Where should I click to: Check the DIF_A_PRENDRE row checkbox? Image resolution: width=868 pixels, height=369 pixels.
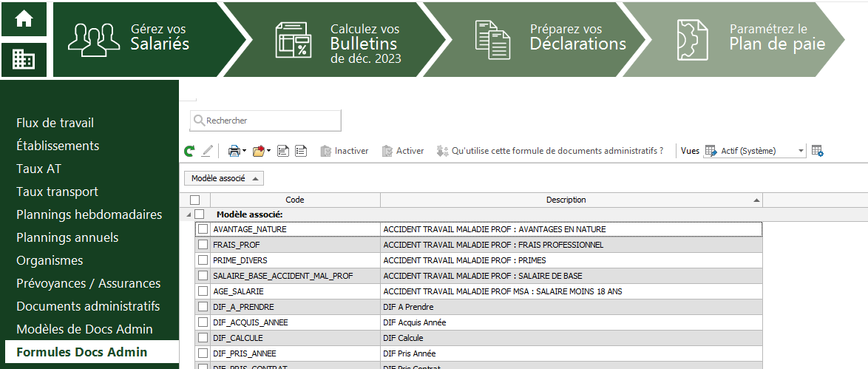pyautogui.click(x=203, y=306)
